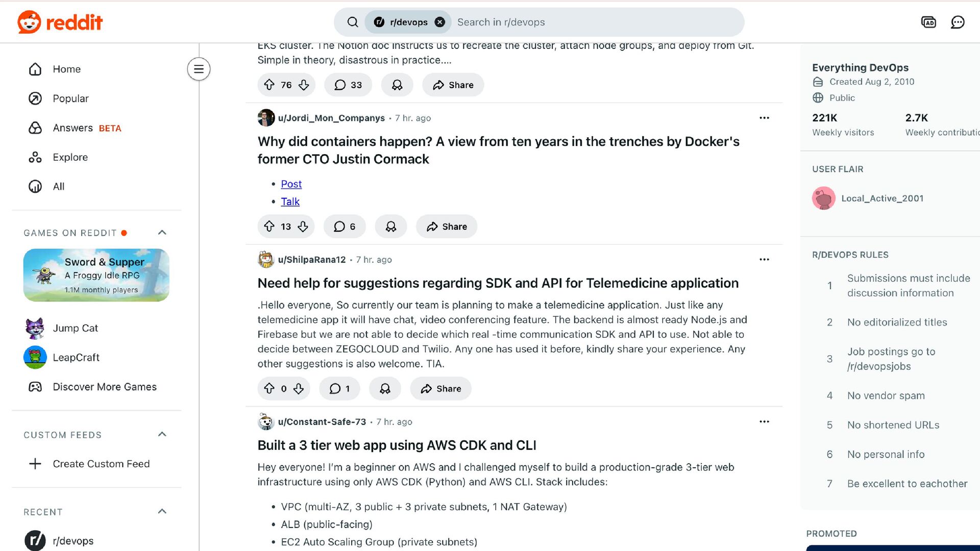Go to Explore in the sidebar
This screenshot has height=551, width=980.
point(70,157)
